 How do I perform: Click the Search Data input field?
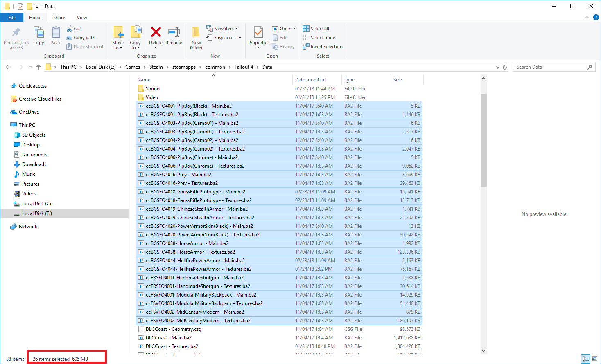[x=550, y=67]
